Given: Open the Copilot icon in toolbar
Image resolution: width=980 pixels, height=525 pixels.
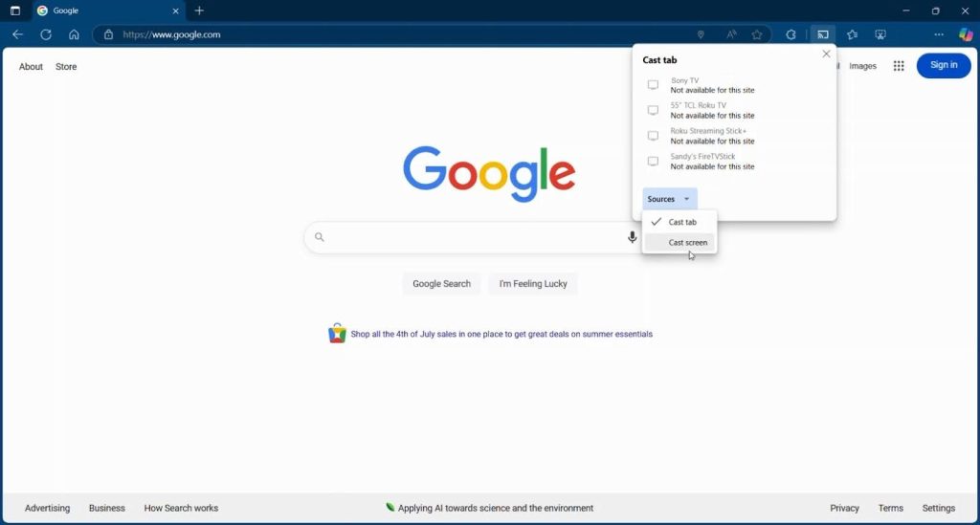Looking at the screenshot, I should [x=966, y=34].
